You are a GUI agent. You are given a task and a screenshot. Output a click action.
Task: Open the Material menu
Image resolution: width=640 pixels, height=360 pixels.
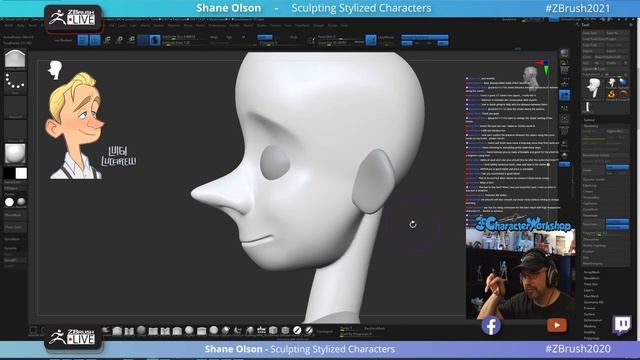pyautogui.click(x=174, y=25)
